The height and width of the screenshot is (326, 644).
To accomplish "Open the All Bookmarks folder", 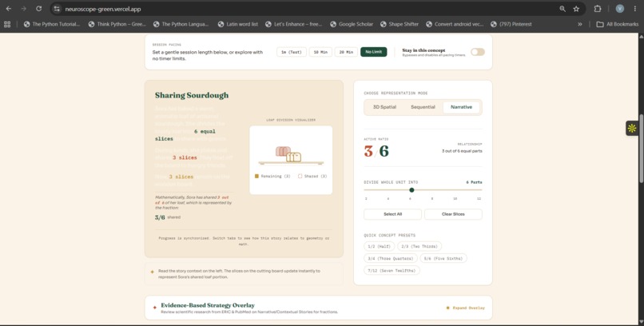I will tap(618, 24).
